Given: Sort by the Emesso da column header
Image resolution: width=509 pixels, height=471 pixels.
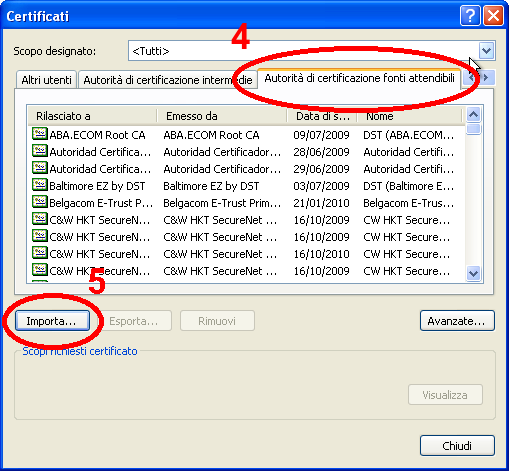Looking at the screenshot, I should (x=221, y=116).
